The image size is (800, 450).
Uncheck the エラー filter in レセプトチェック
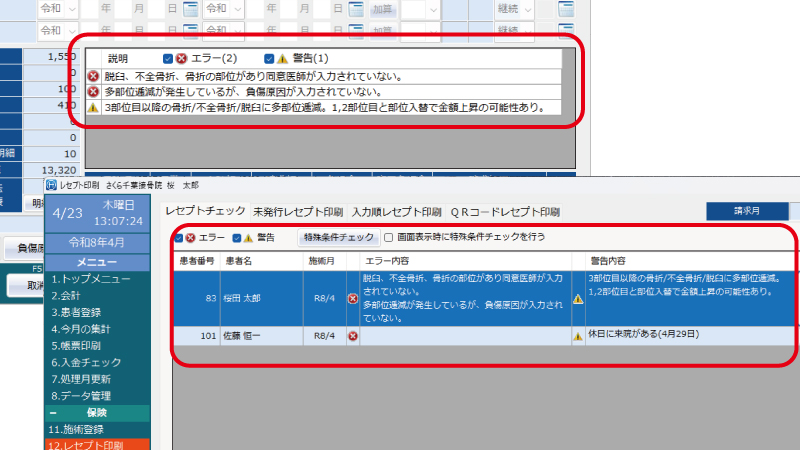(x=179, y=238)
